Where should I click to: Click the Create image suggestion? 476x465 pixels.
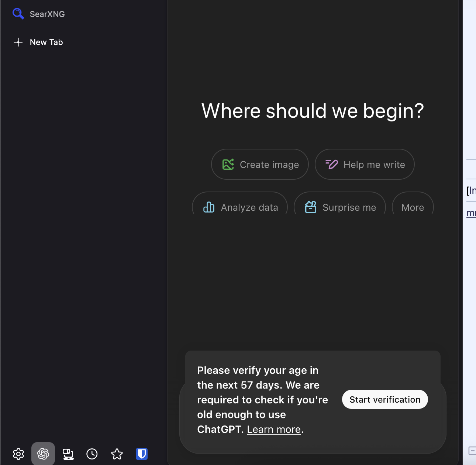[260, 164]
